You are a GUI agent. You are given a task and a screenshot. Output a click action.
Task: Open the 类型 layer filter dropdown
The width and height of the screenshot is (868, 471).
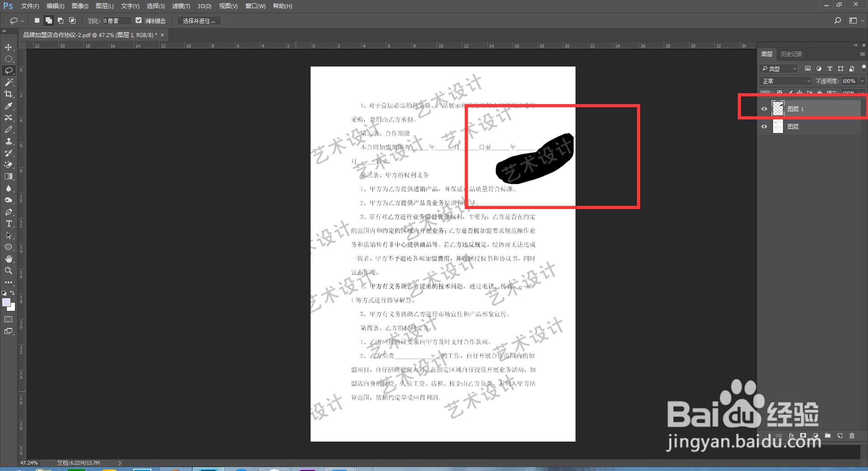pyautogui.click(x=779, y=69)
